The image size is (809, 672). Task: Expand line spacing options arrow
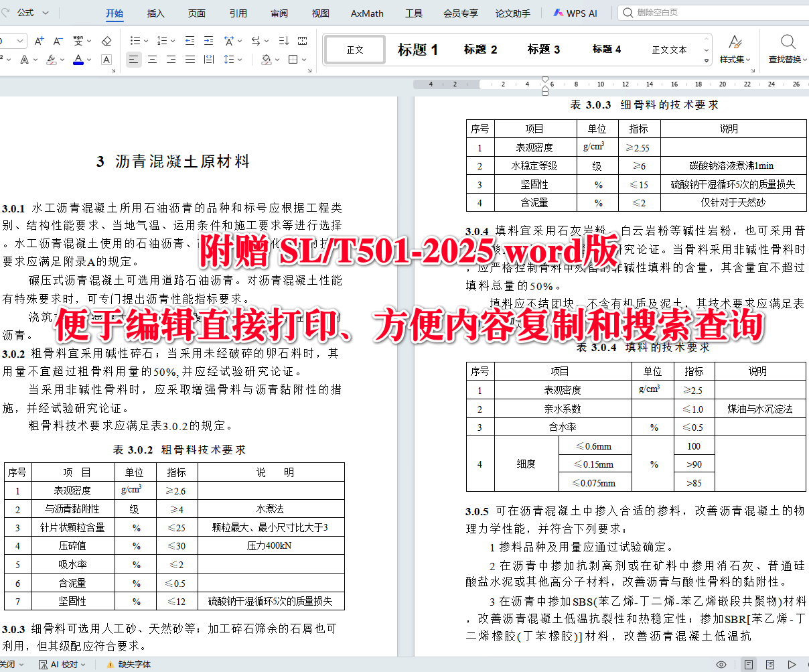coord(239,60)
